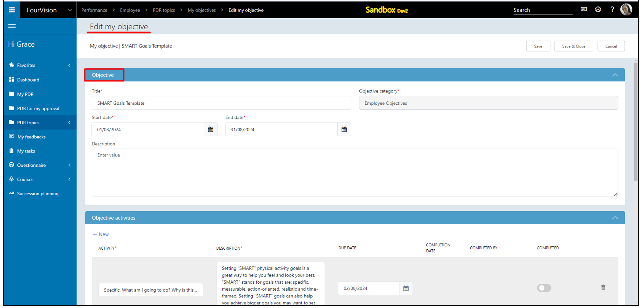Open help question mark icon
Viewport: 644px width, 308px height.
(612, 9)
